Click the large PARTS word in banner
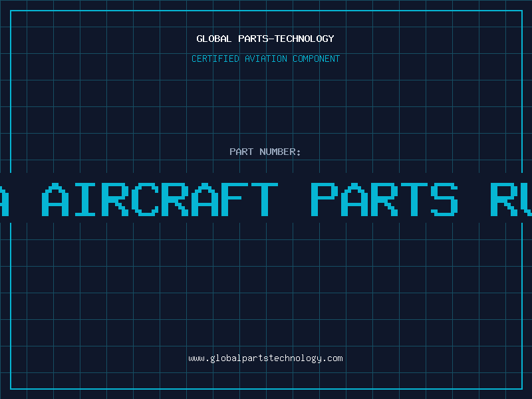The height and width of the screenshot is (399, 532). click(x=384, y=199)
